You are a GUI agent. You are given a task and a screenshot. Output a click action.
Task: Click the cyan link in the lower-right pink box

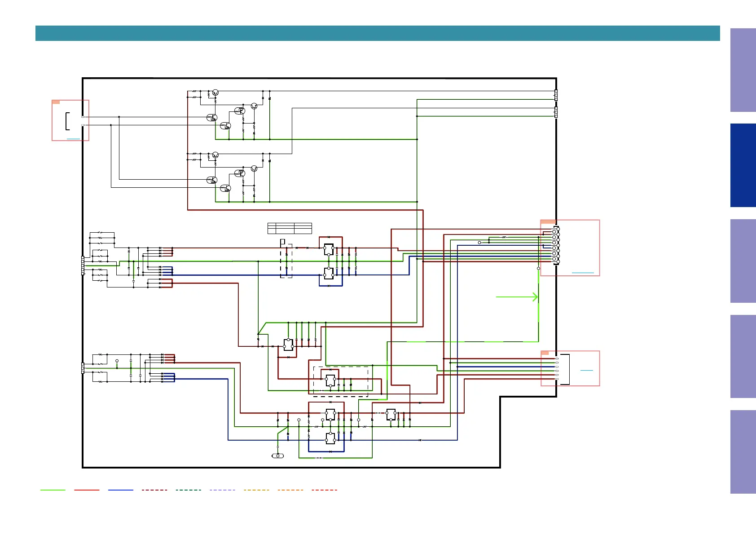[x=586, y=370]
